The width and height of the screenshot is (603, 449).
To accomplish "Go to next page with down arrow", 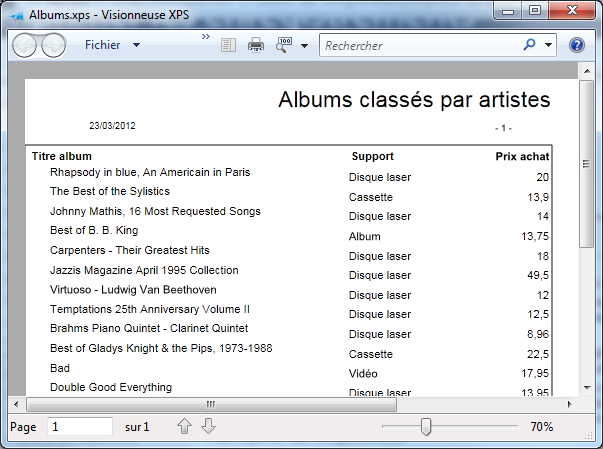I will point(208,427).
